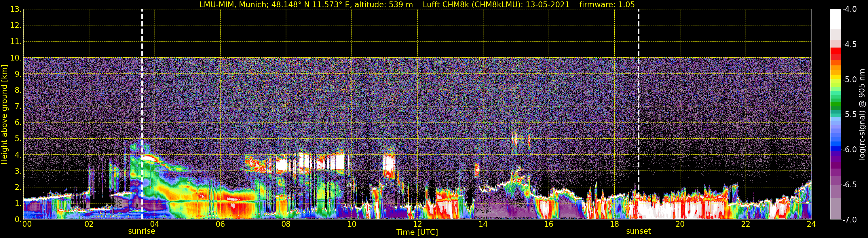Click the "4." tick on the height axis

point(18,155)
